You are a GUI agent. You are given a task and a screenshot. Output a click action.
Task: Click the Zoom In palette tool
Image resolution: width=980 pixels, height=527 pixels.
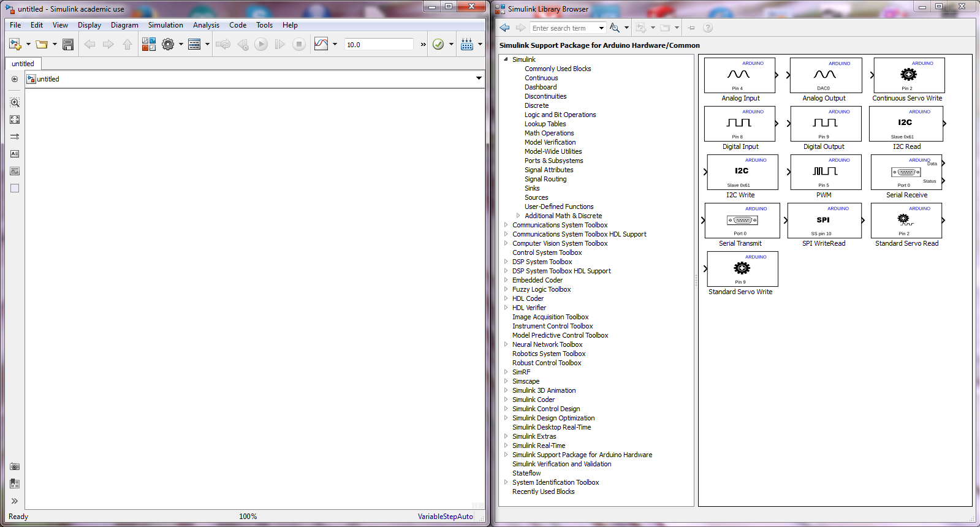pyautogui.click(x=15, y=102)
